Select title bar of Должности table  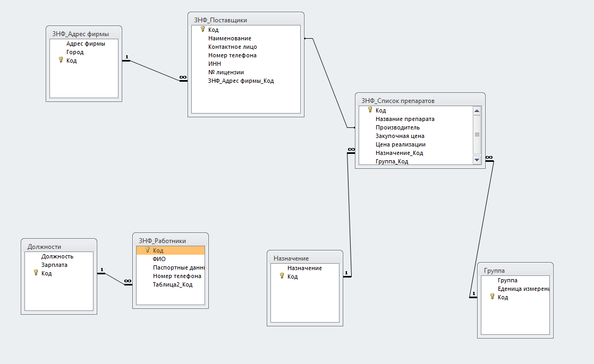[59, 246]
